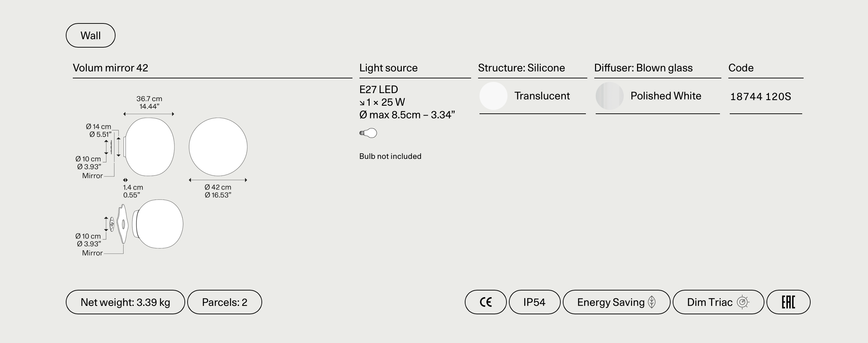
Task: Click the Wall category pill
Action: [x=90, y=35]
